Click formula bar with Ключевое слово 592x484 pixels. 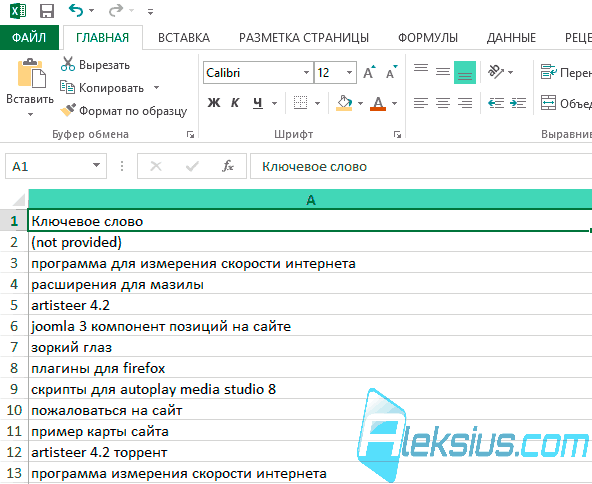(421, 166)
